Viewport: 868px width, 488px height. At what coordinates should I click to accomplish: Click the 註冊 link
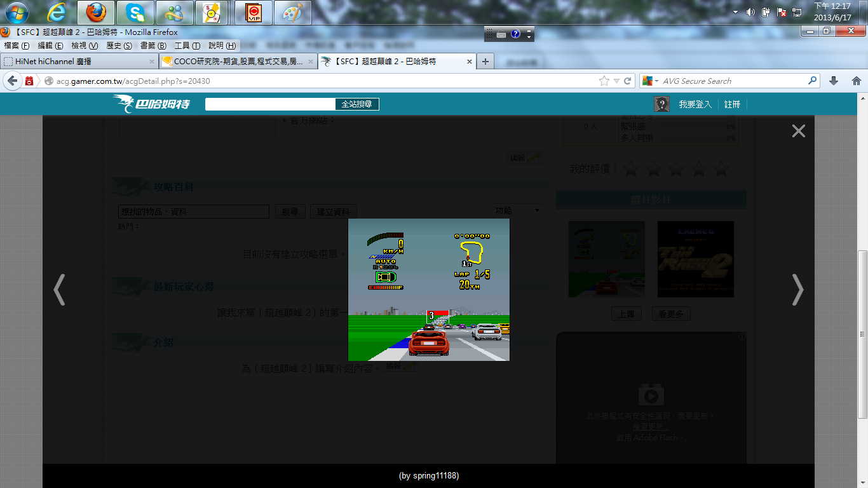coord(732,104)
